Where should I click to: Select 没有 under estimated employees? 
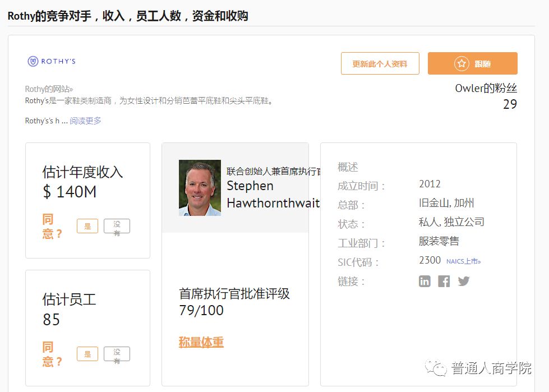[117, 354]
